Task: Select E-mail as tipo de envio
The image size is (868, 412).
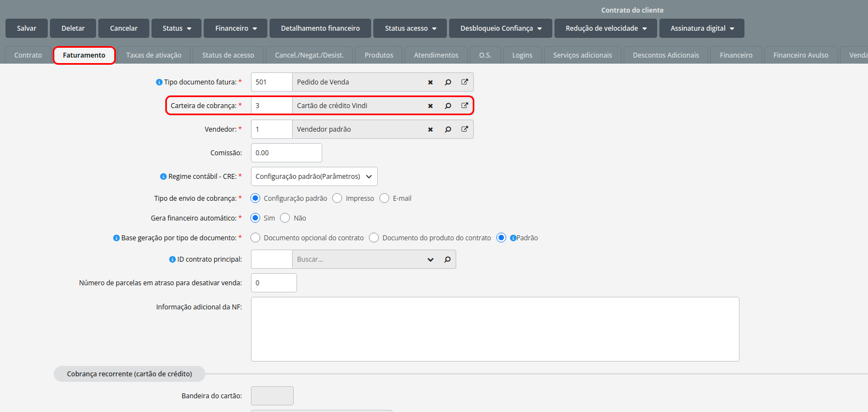Action: (384, 198)
